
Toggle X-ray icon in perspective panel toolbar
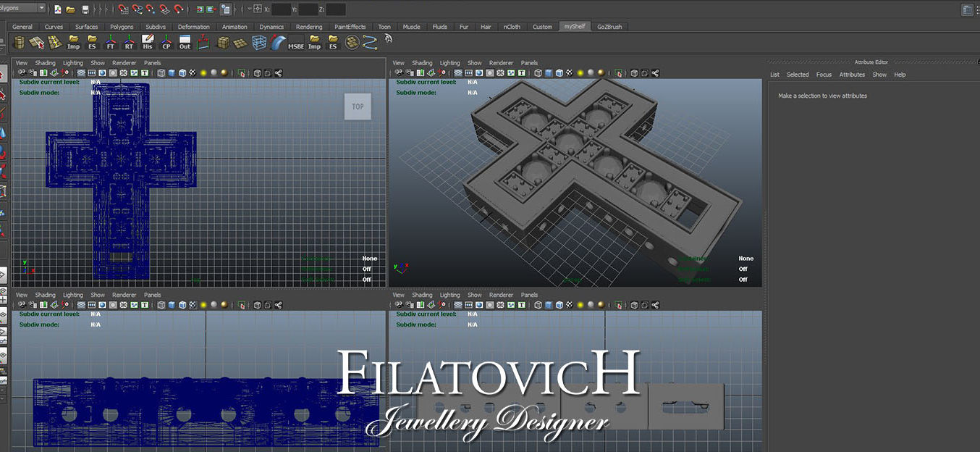click(634, 73)
